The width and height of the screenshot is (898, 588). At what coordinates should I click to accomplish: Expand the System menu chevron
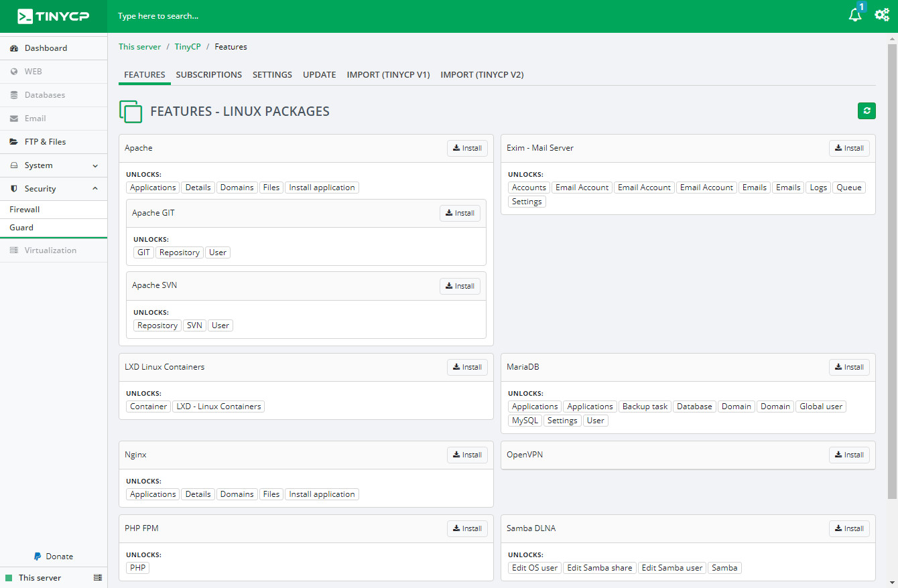95,165
